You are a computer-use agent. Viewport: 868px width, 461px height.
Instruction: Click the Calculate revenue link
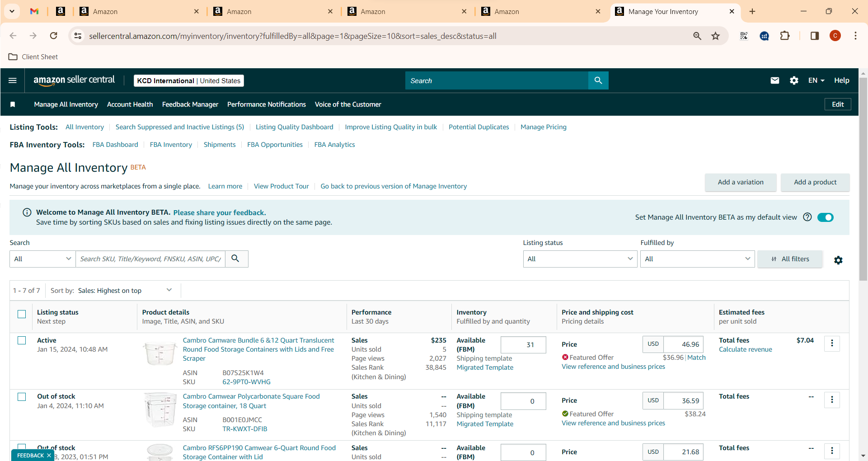pyautogui.click(x=746, y=349)
